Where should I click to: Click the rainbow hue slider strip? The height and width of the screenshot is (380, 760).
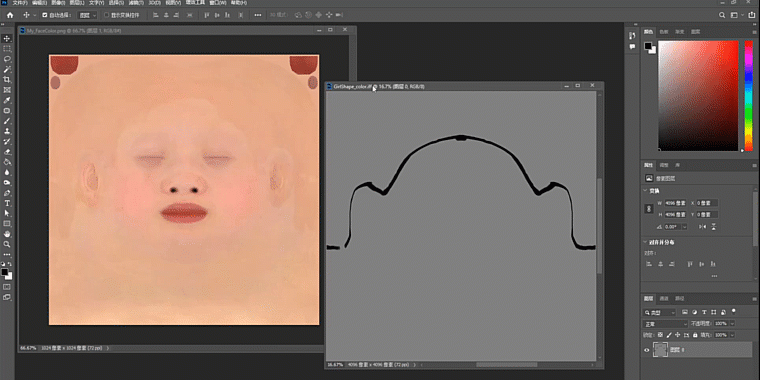point(748,95)
